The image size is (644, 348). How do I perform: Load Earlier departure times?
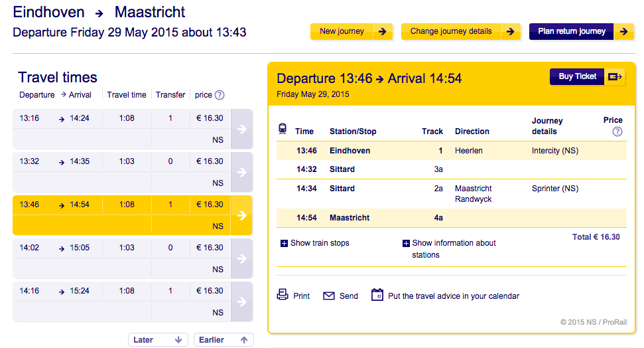pos(224,340)
